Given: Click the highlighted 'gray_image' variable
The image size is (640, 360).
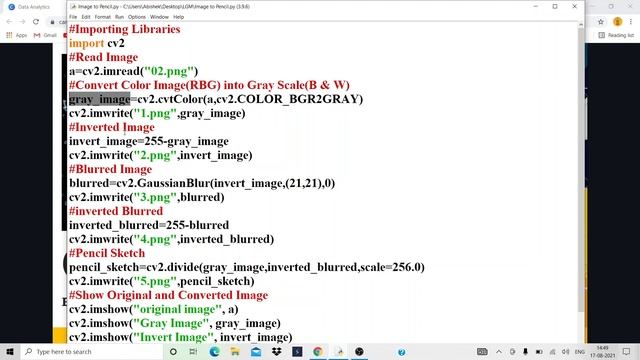Looking at the screenshot, I should point(100,99).
